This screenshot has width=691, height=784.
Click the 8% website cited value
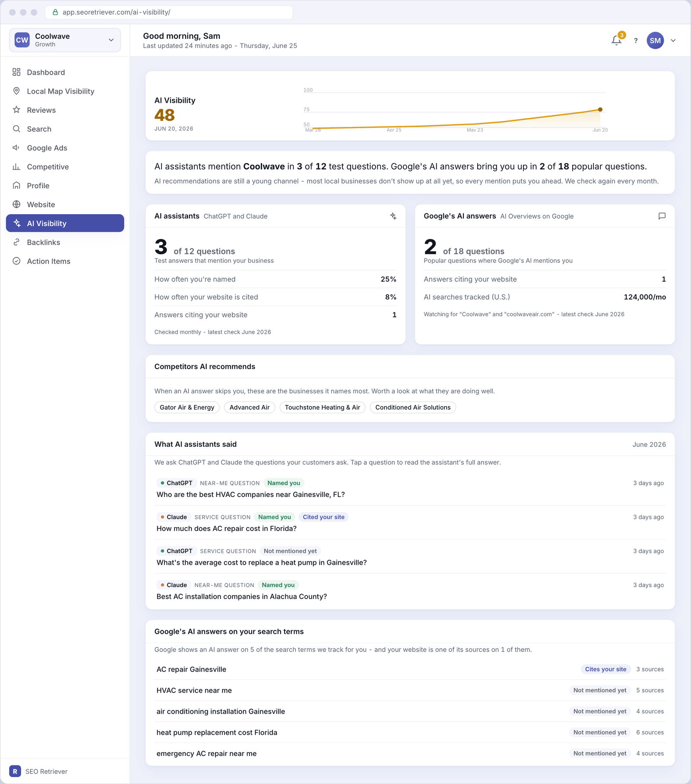pos(390,297)
